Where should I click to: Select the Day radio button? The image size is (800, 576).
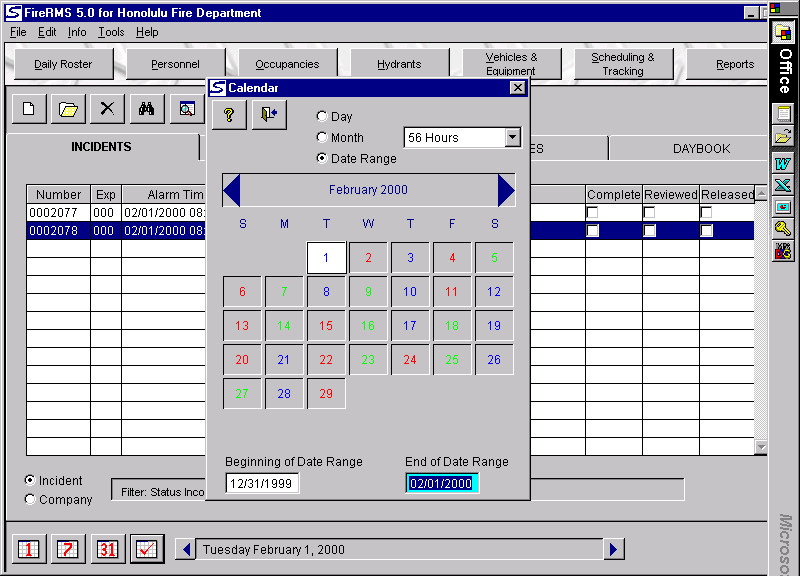coord(322,117)
